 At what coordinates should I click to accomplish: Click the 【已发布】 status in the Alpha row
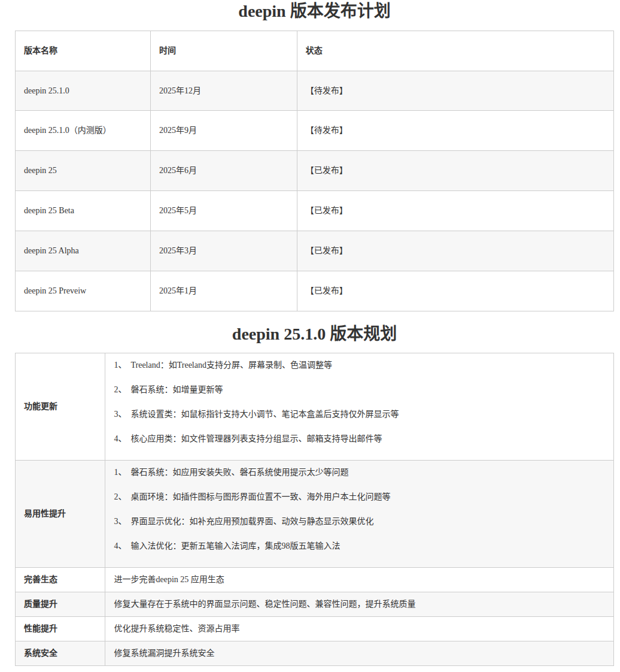(326, 251)
